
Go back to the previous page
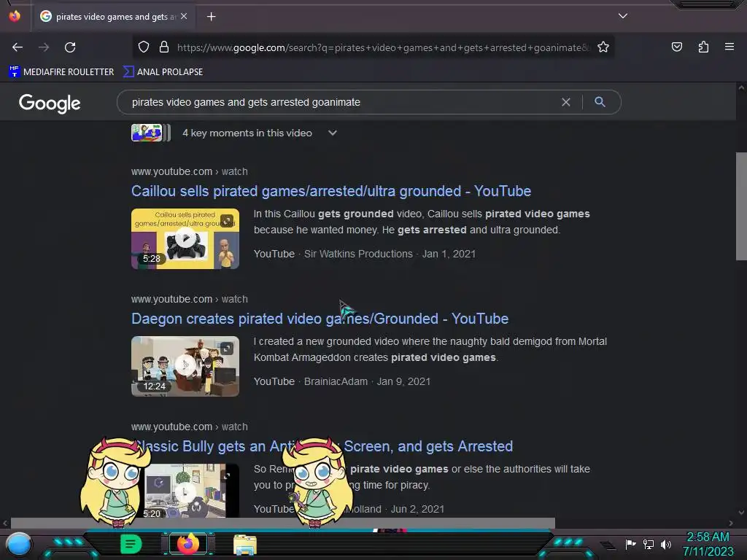[x=18, y=47]
